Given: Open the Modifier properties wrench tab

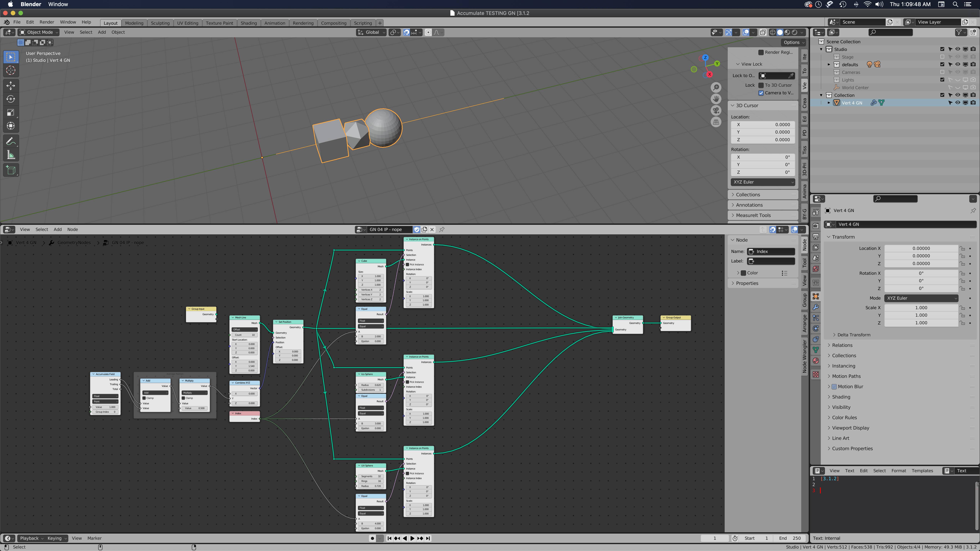Looking at the screenshot, I should coord(816,307).
